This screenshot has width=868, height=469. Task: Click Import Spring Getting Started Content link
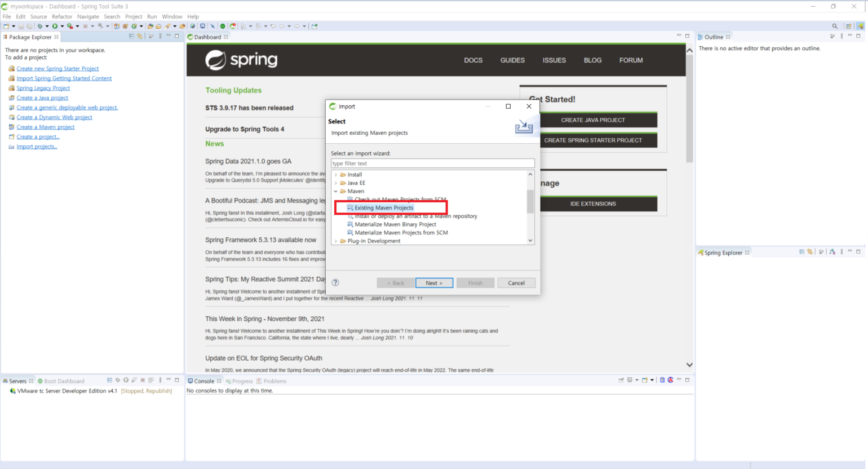[64, 78]
